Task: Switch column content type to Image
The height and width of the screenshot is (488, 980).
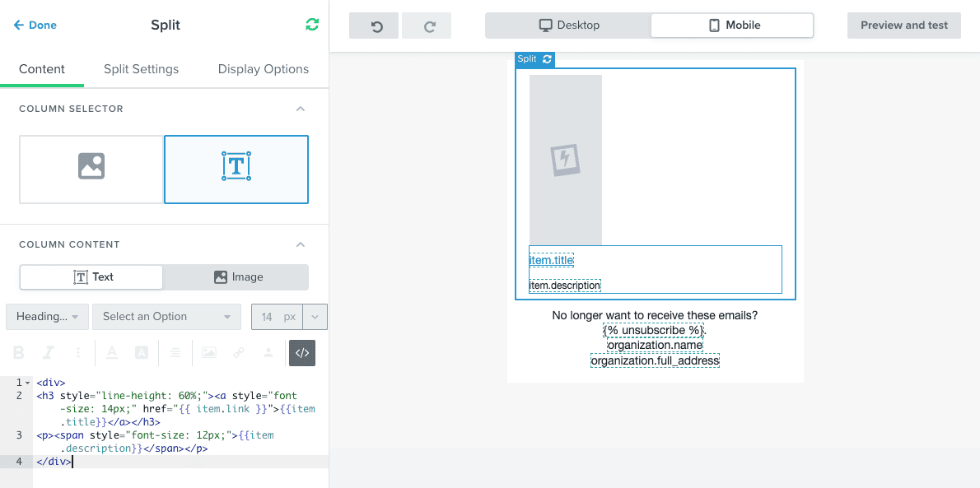Action: click(x=237, y=277)
